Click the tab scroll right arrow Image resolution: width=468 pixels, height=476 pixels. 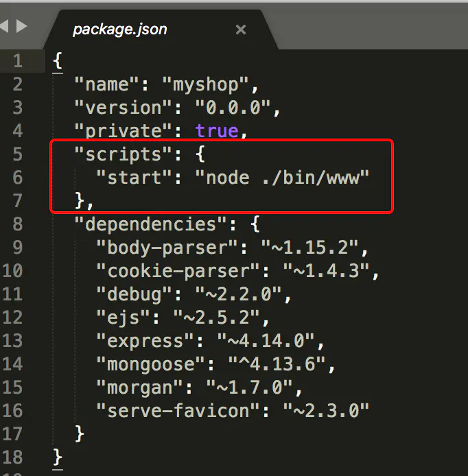point(22,27)
